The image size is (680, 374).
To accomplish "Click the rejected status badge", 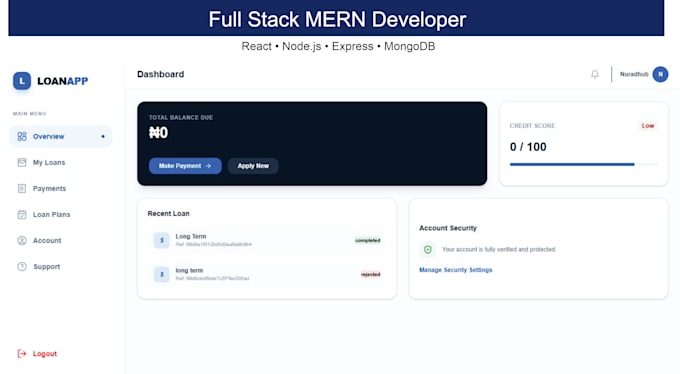I will pyautogui.click(x=370, y=274).
